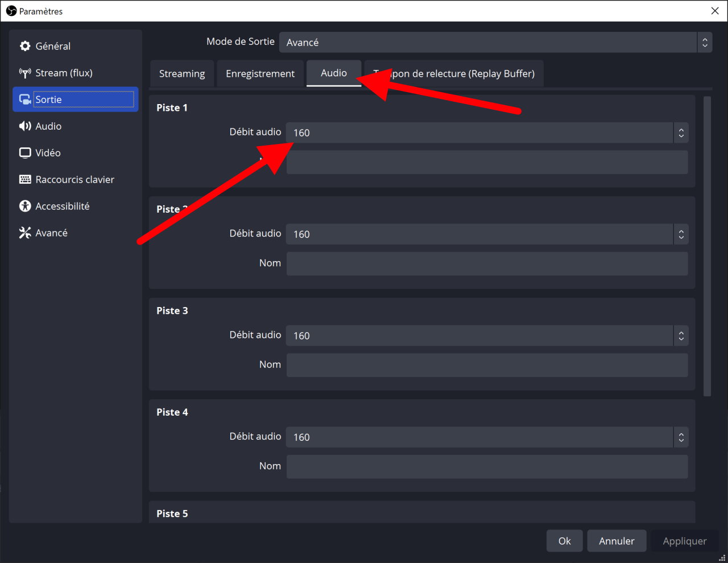This screenshot has width=728, height=563.
Task: Open the Enregistrement tab
Action: point(260,73)
